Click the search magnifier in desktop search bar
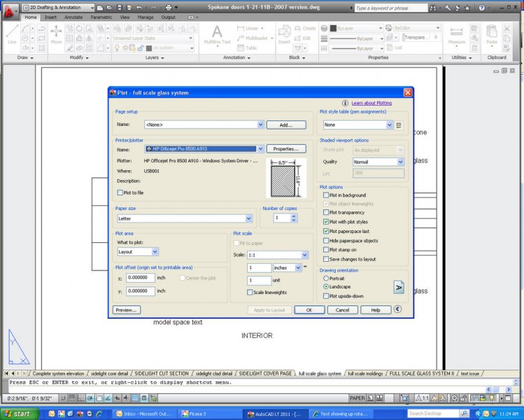Viewport: 524px width, 420px height. tap(464, 413)
